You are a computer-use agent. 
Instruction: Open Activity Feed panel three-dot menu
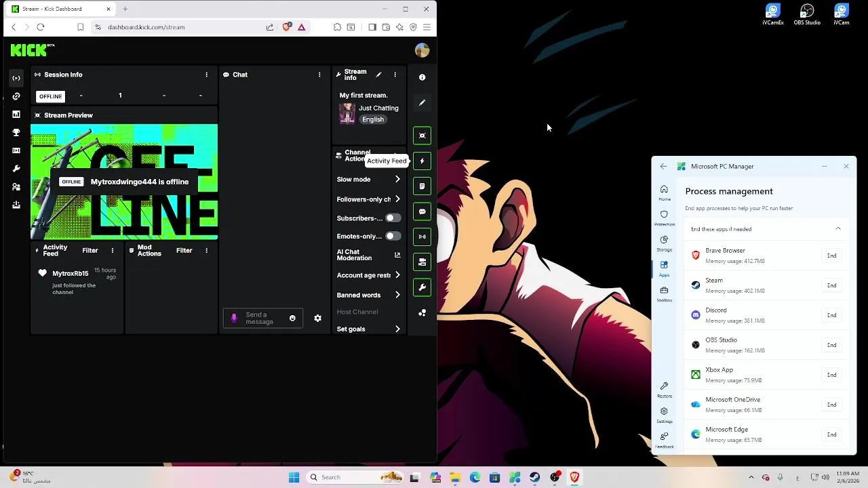point(113,251)
